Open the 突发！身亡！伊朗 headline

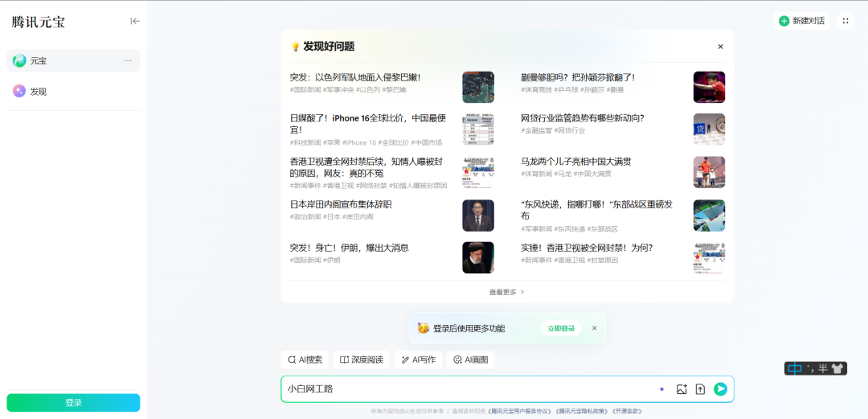pos(349,247)
